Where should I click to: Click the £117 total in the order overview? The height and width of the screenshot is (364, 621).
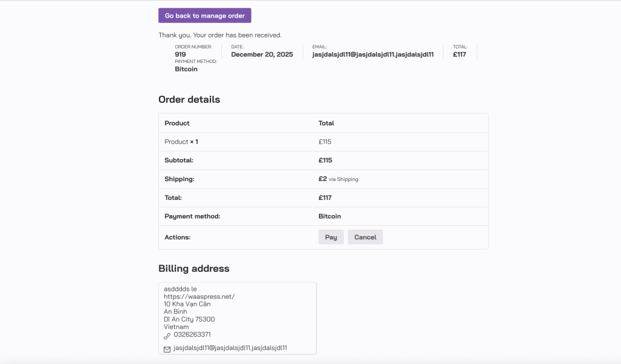(459, 55)
